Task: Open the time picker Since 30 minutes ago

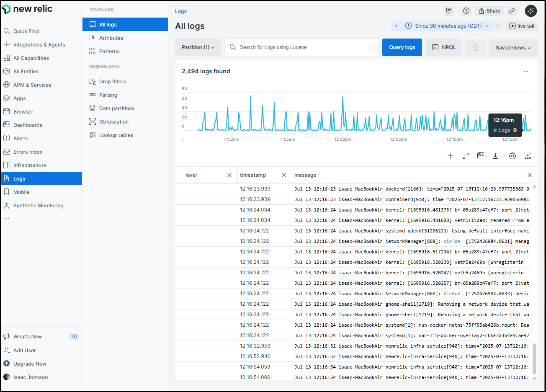Action: (448, 26)
